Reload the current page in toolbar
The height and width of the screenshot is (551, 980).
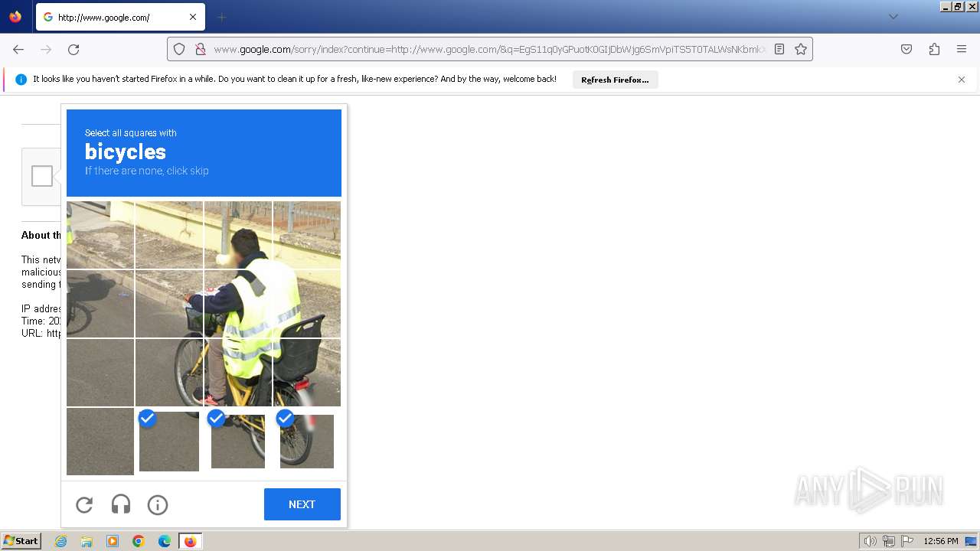[73, 49]
